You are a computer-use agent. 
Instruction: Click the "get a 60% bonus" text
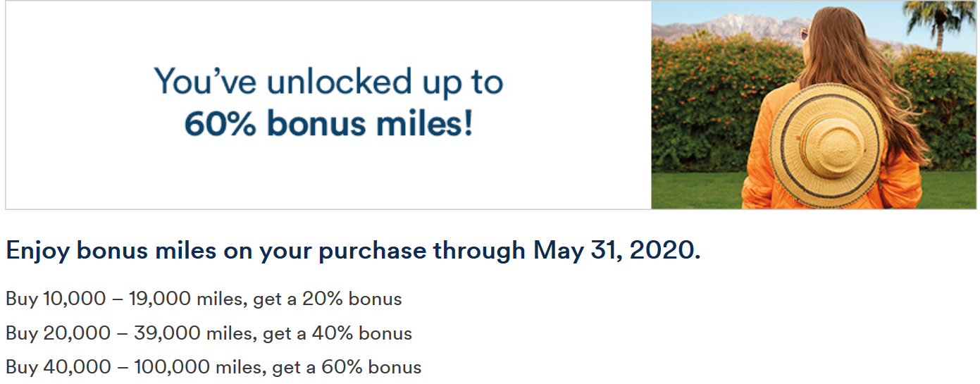tap(347, 367)
